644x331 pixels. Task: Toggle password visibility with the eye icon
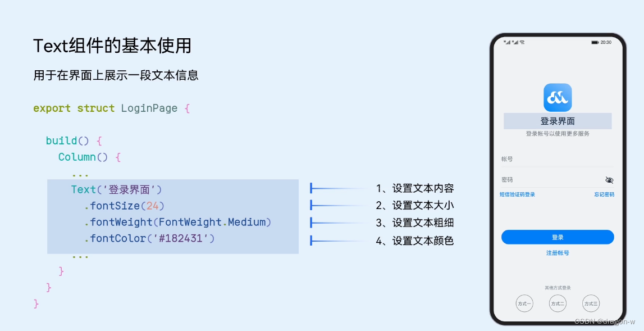(610, 179)
